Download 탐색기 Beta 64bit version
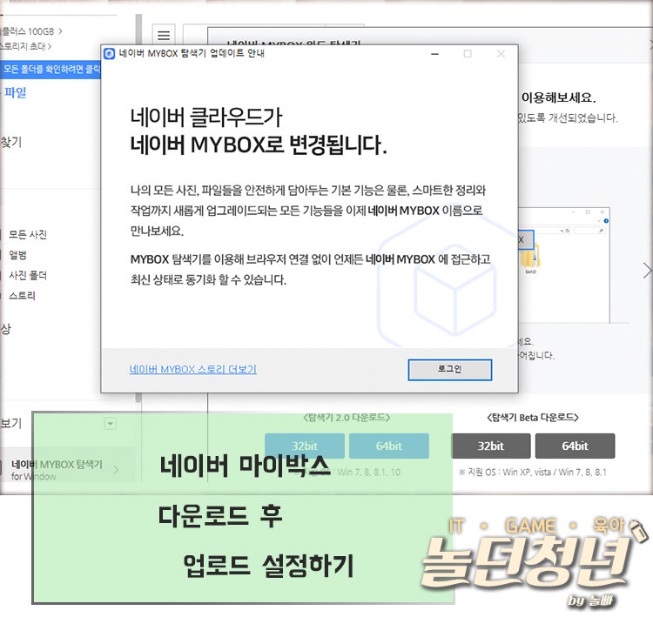The image size is (653, 644). 575,446
